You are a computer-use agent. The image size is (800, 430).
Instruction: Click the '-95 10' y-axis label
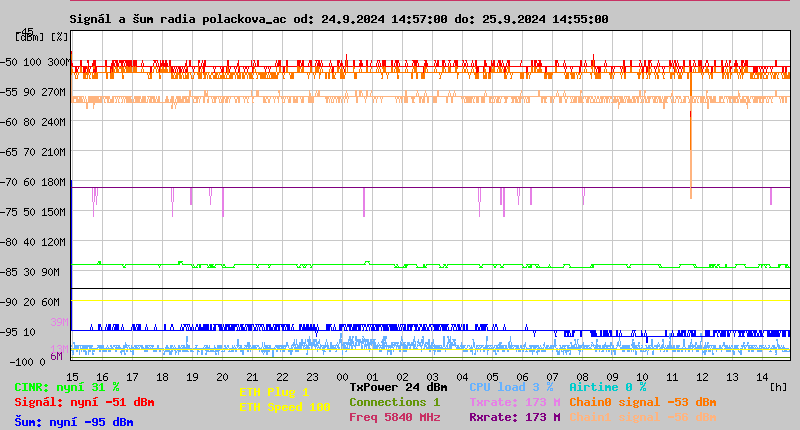[x=18, y=332]
